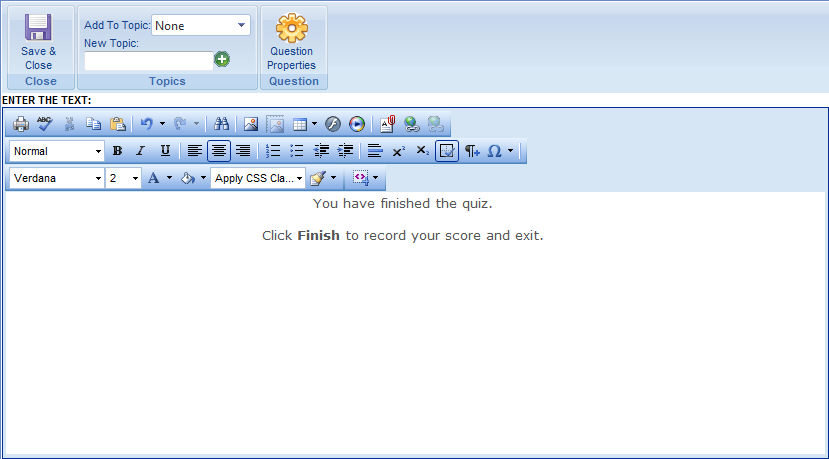Decrease indent of paragraph

pyautogui.click(x=321, y=151)
